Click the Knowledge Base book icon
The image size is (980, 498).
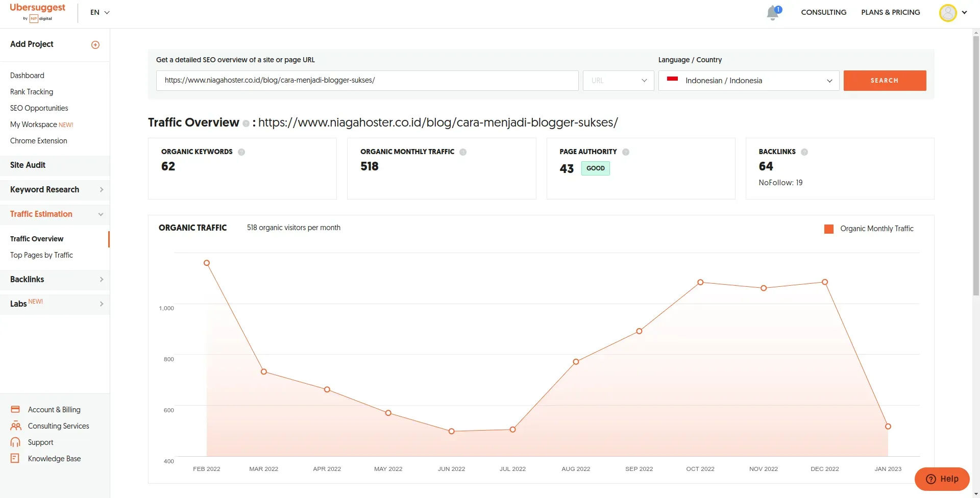click(15, 458)
